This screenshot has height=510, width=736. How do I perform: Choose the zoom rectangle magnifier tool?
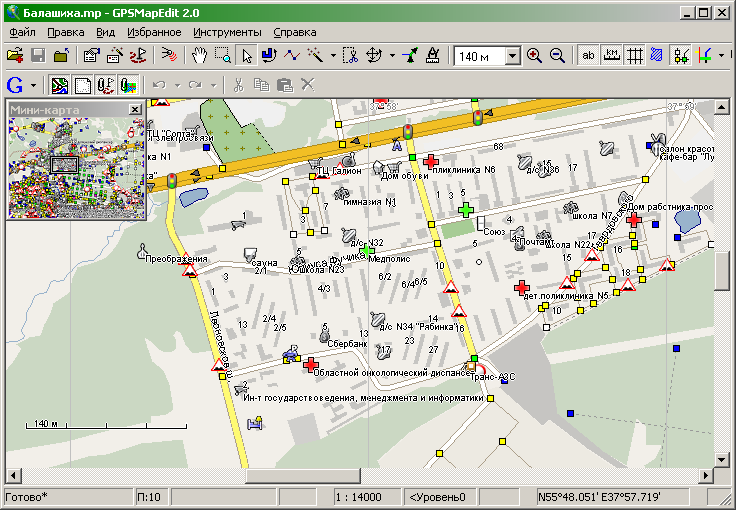pos(223,56)
